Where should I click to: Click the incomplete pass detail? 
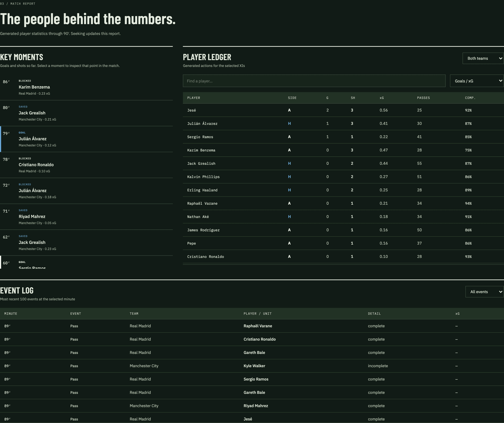(x=378, y=366)
